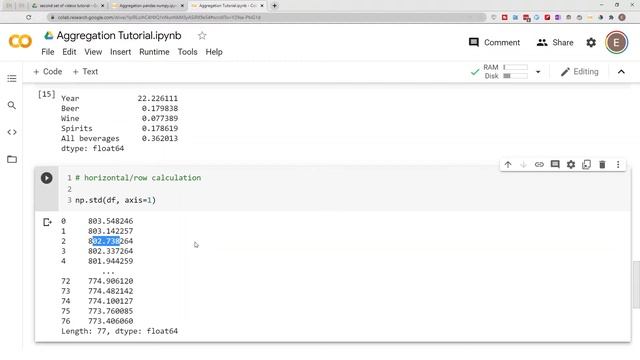This screenshot has width=640, height=360.
Task: Click the ellipsis in the output
Action: pos(109,271)
